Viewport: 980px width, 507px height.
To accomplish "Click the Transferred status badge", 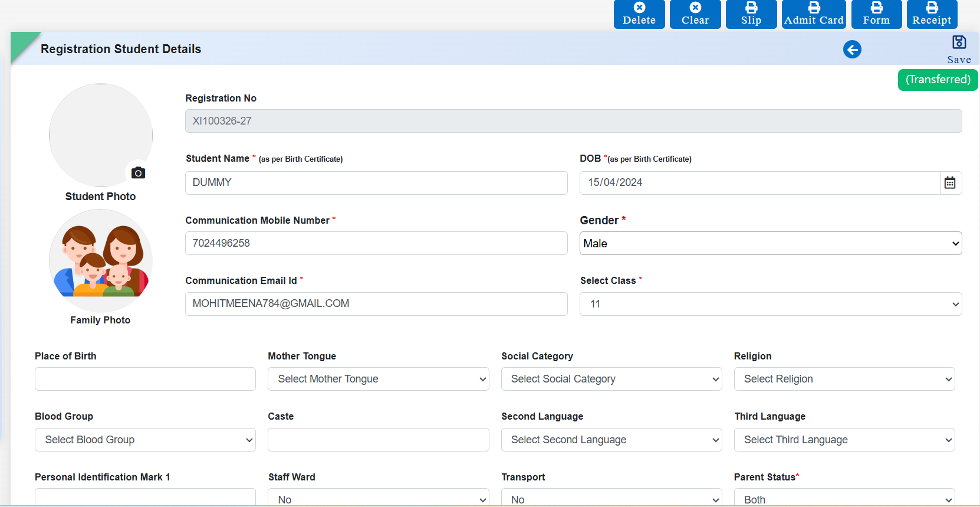I will tap(938, 80).
